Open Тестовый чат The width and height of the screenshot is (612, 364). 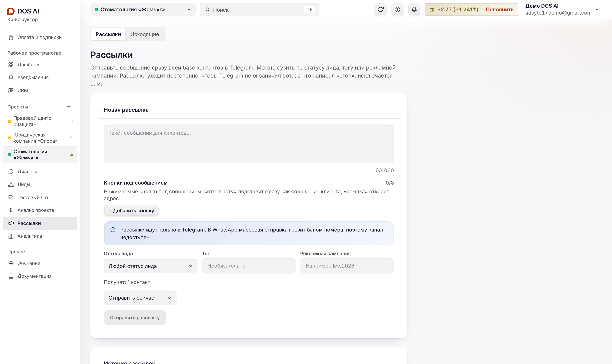40,197
